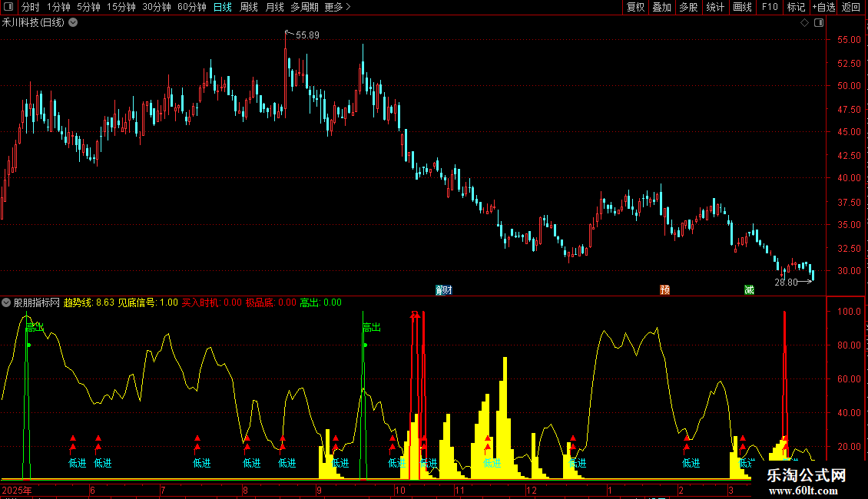
Task: Select the 5分钟 period
Action: coord(88,7)
